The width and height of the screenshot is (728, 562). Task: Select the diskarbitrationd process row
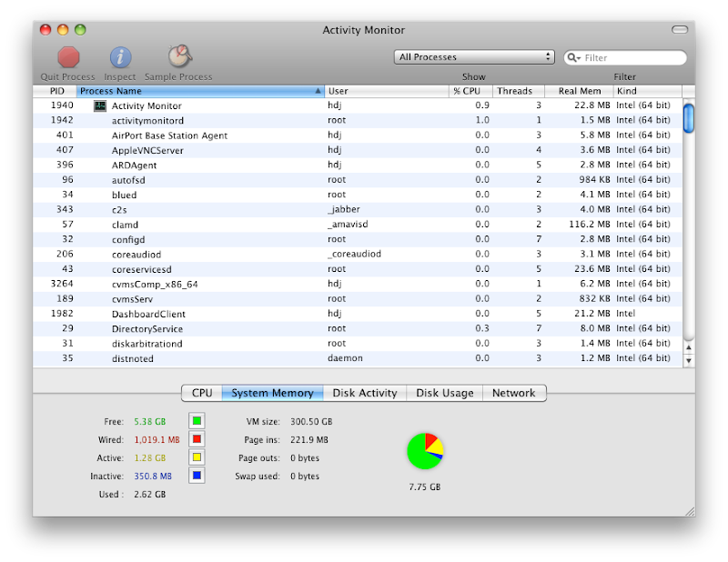tap(358, 344)
